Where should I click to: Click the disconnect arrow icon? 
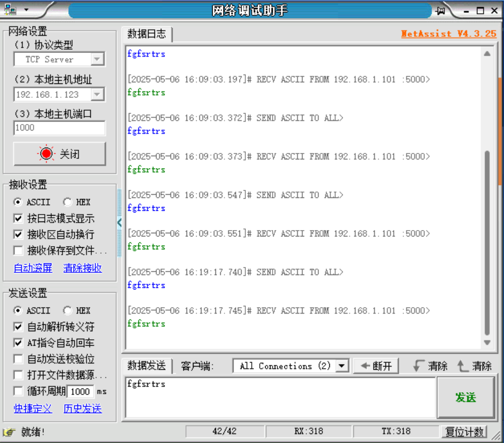click(365, 366)
